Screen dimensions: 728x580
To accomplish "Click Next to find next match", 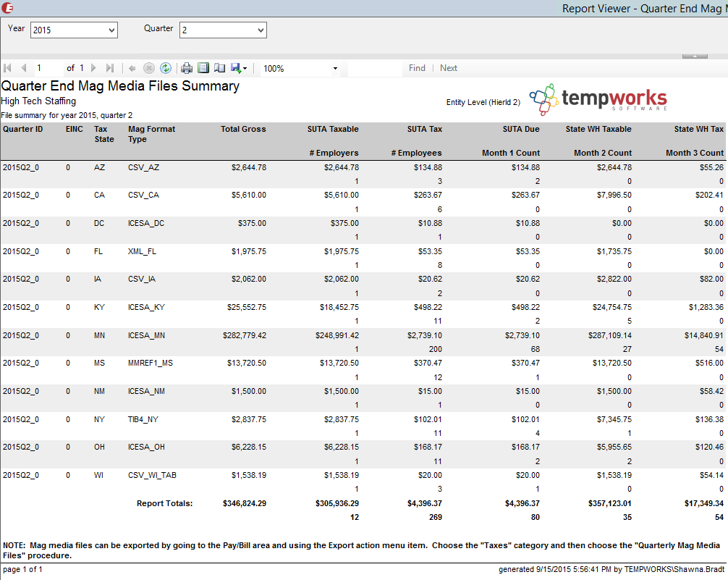I will tap(449, 68).
